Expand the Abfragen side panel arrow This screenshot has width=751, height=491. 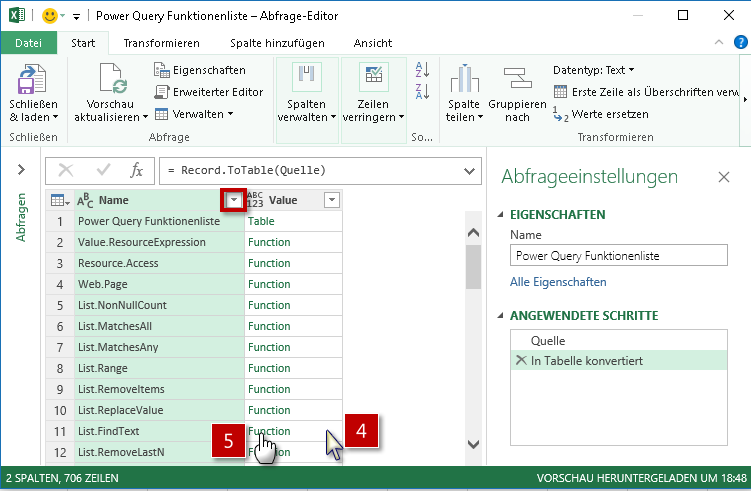[21, 170]
